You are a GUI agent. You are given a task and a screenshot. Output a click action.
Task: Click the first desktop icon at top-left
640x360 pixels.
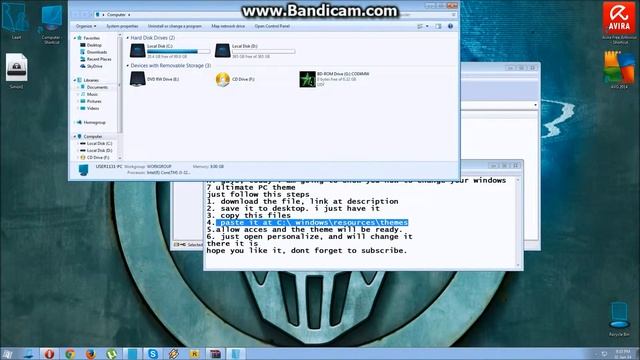16,21
